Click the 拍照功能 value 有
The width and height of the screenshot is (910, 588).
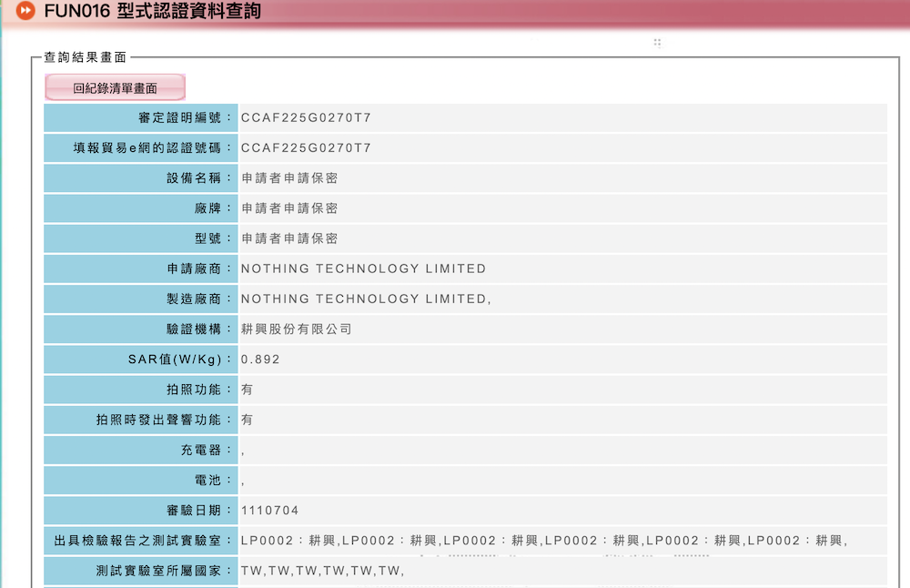point(248,390)
